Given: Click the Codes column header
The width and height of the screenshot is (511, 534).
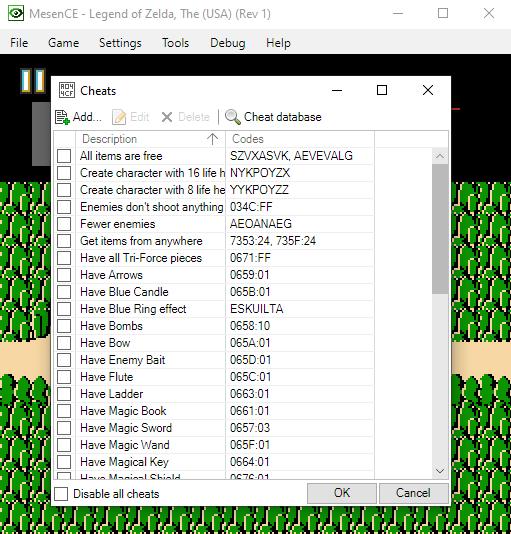Looking at the screenshot, I should [300, 139].
